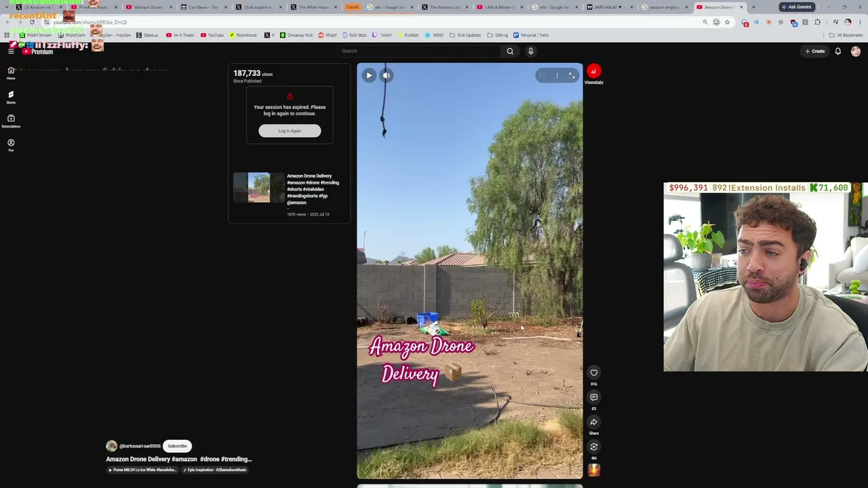Start voice search with the microphone icon
Viewport: 868px width, 488px height.
(531, 51)
